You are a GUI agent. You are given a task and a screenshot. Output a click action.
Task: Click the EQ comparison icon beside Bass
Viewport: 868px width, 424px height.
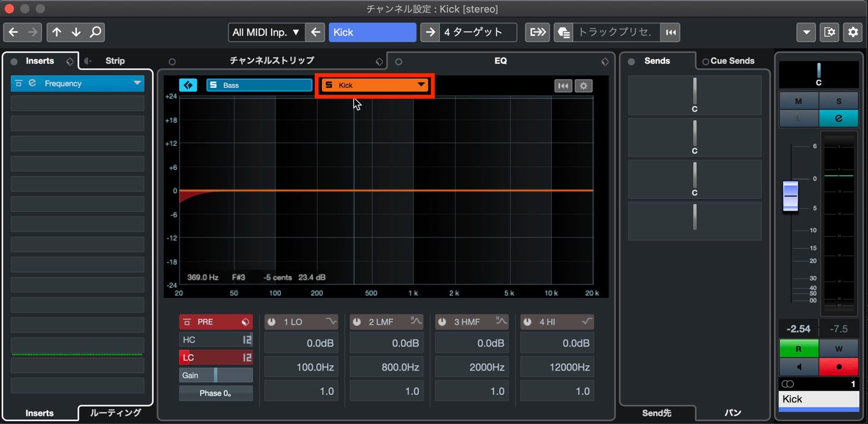point(188,85)
